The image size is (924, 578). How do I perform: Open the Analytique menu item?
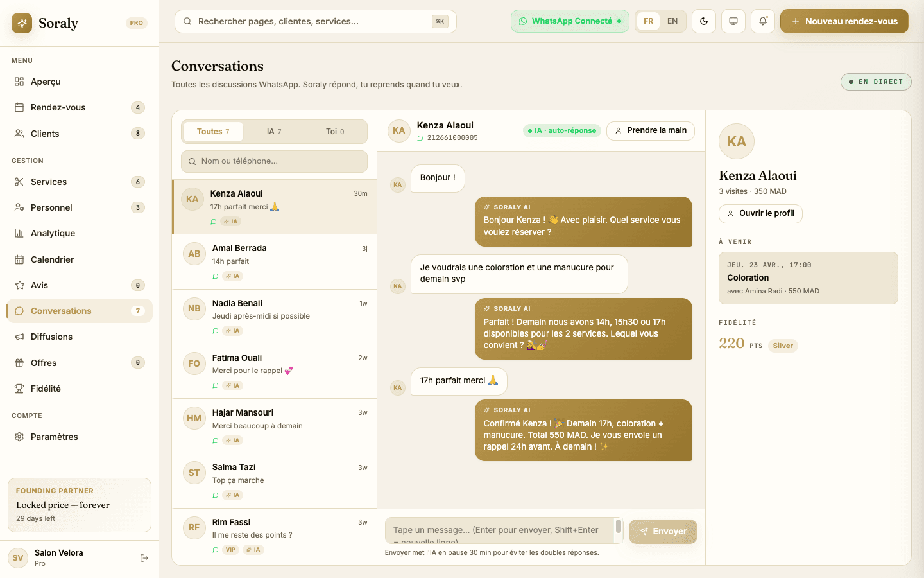[53, 233]
